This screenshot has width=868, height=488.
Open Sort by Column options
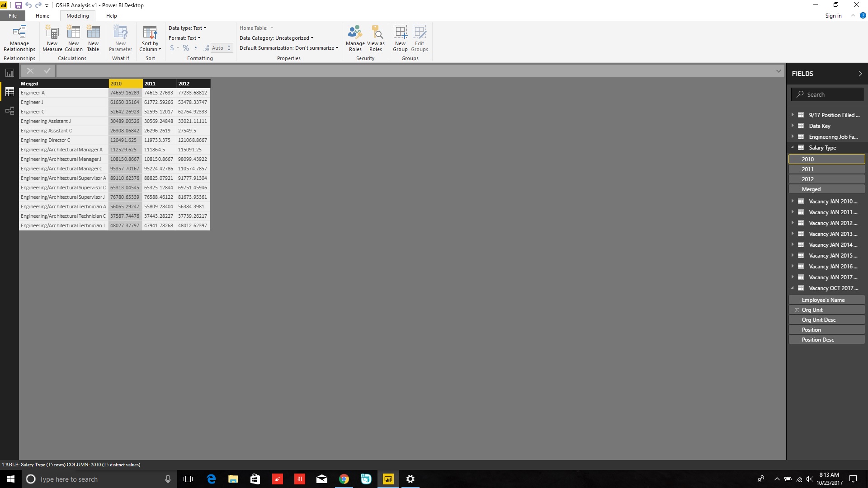click(150, 38)
